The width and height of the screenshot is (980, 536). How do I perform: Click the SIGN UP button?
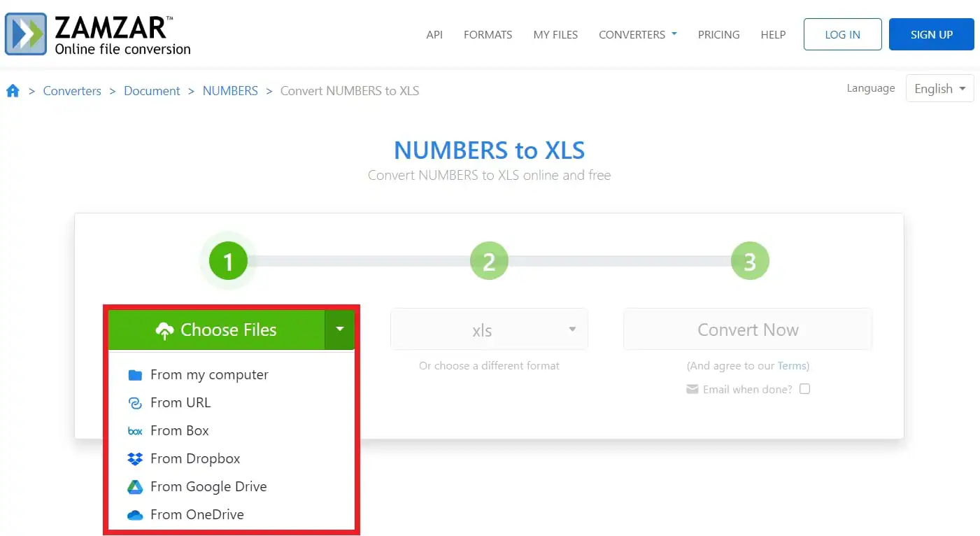tap(931, 34)
